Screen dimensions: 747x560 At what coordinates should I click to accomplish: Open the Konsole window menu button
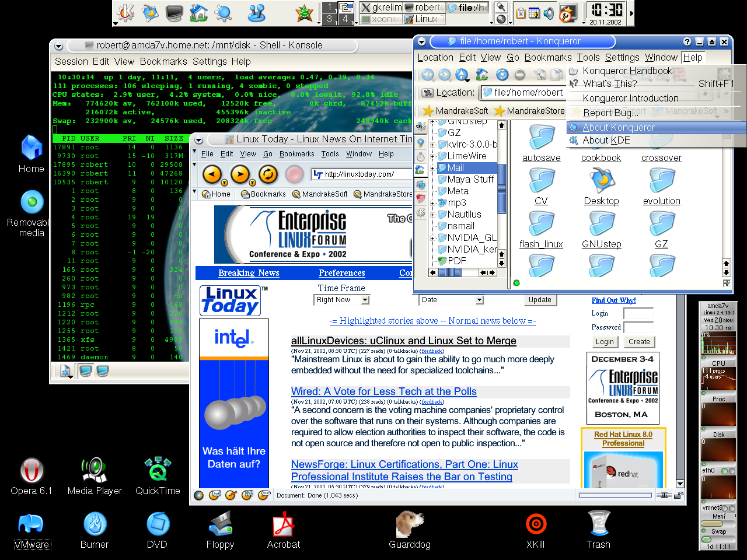coord(58,45)
